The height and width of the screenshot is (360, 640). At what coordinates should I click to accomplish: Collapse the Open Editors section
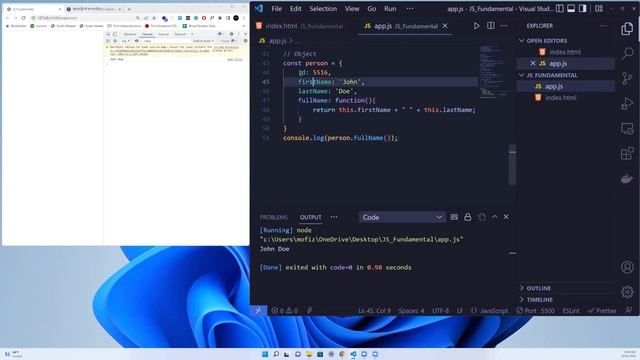click(x=566, y=41)
